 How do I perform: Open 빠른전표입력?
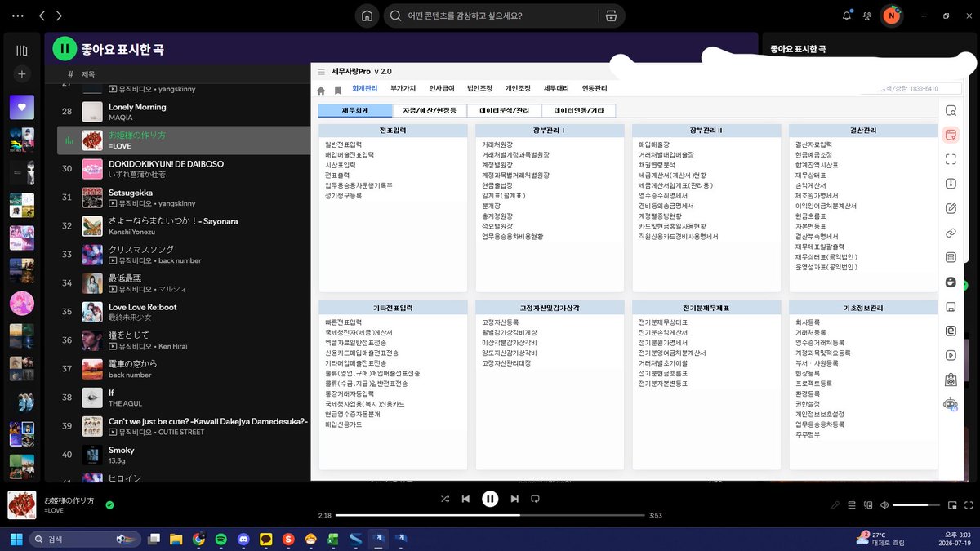tap(344, 322)
